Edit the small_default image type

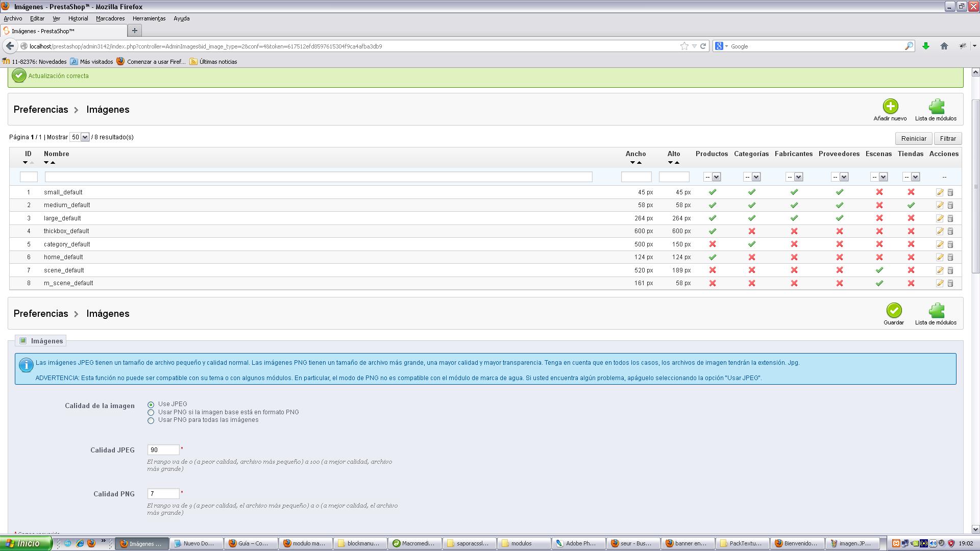pyautogui.click(x=940, y=192)
